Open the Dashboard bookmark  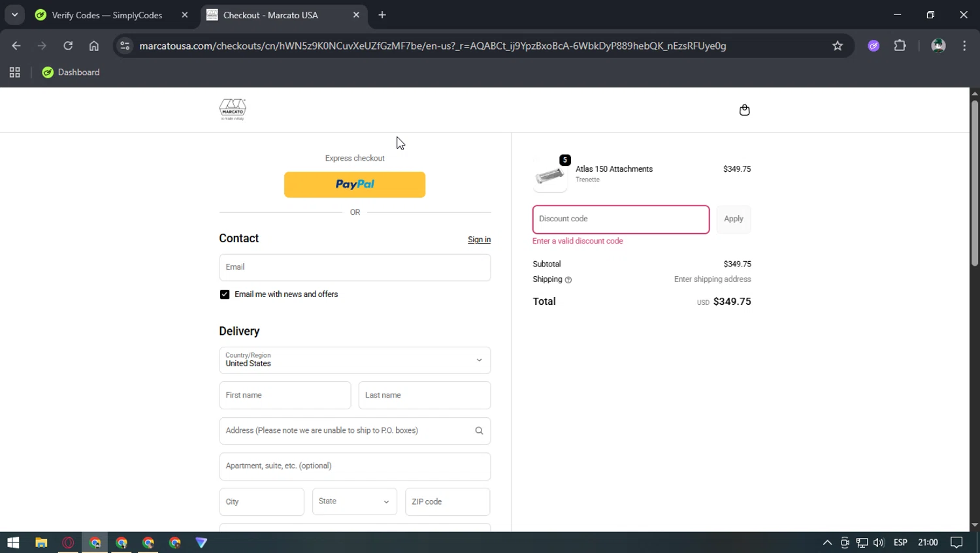(71, 72)
